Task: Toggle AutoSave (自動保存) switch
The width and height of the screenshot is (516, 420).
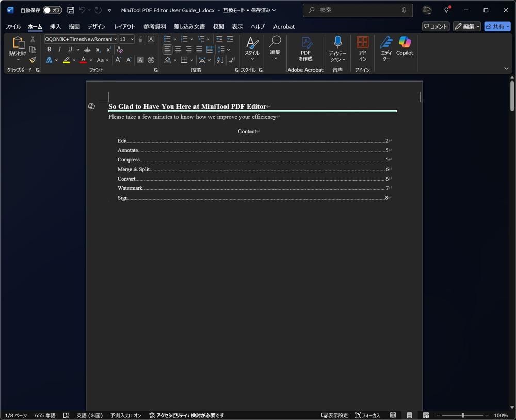Action: point(52,10)
